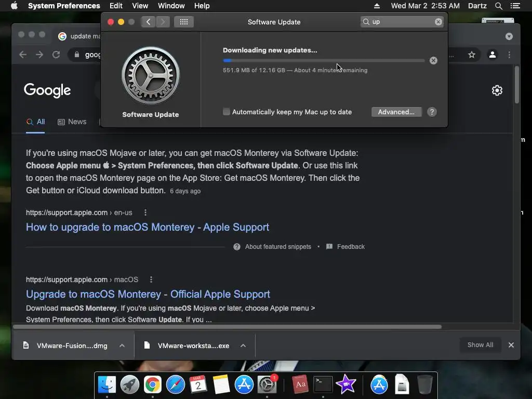Bookmark this page with star icon
Image resolution: width=532 pixels, height=399 pixels.
pyautogui.click(x=472, y=55)
